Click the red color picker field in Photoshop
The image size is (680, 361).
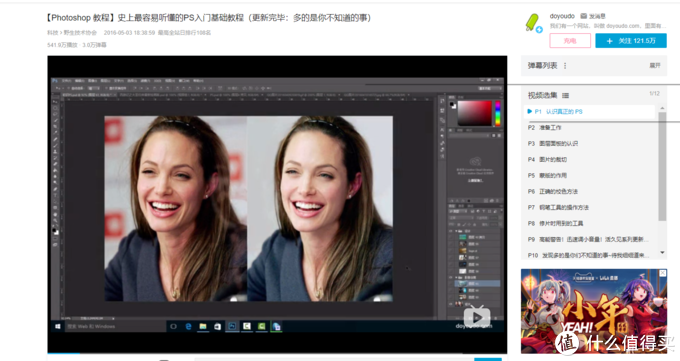tap(475, 113)
